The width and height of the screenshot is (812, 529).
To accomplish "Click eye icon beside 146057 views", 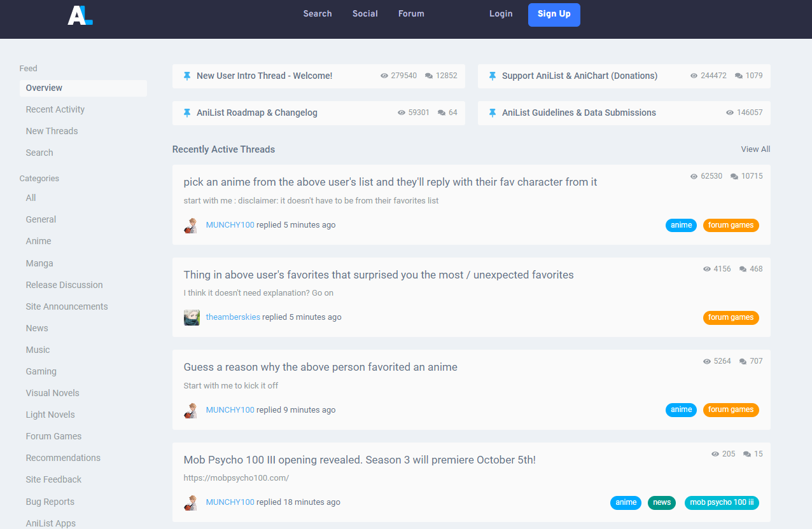I will pos(730,113).
